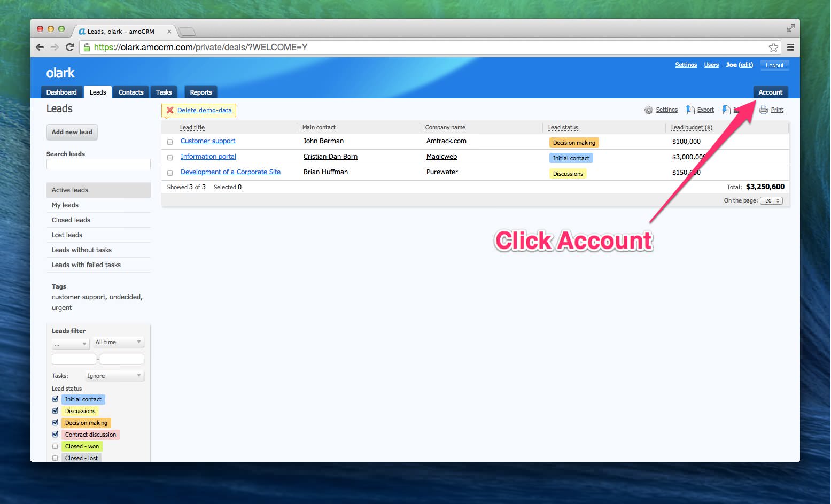Click the browser back arrow icon
This screenshot has height=504, width=831.
click(x=40, y=47)
